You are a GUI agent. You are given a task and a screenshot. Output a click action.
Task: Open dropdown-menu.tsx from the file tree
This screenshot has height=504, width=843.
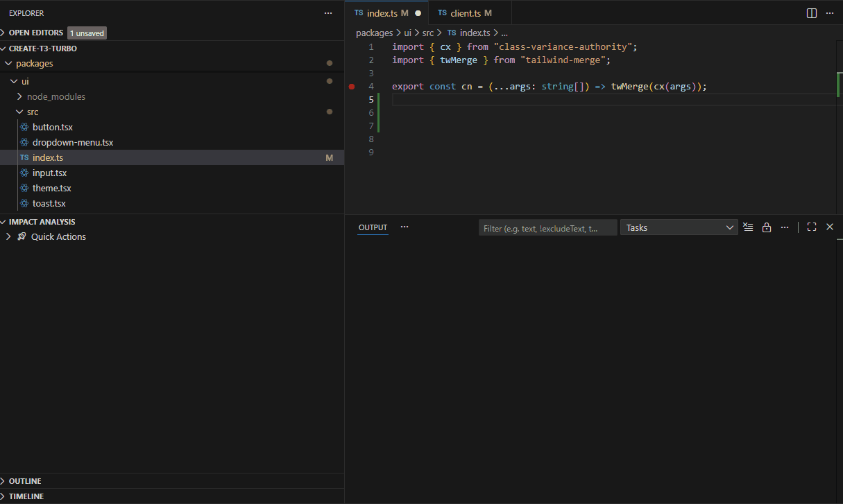click(72, 143)
